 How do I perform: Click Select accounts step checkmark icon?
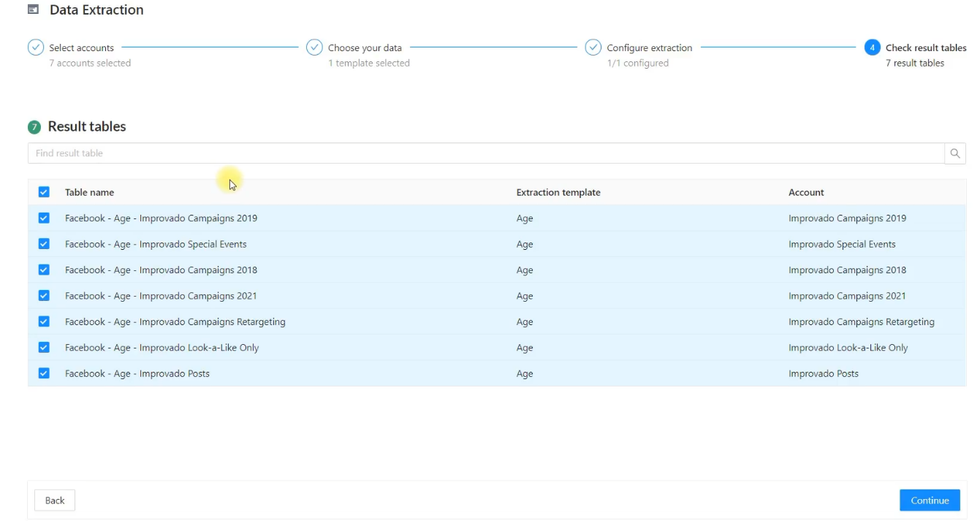coord(36,47)
